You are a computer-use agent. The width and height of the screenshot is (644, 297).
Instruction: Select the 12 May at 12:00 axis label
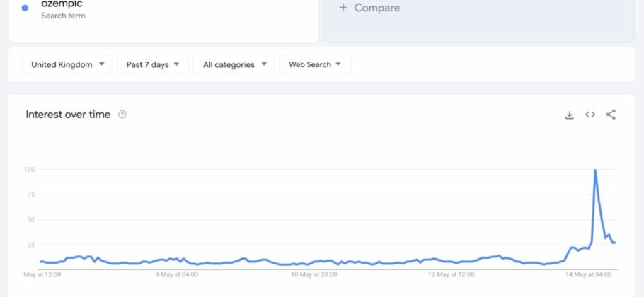[x=452, y=274]
